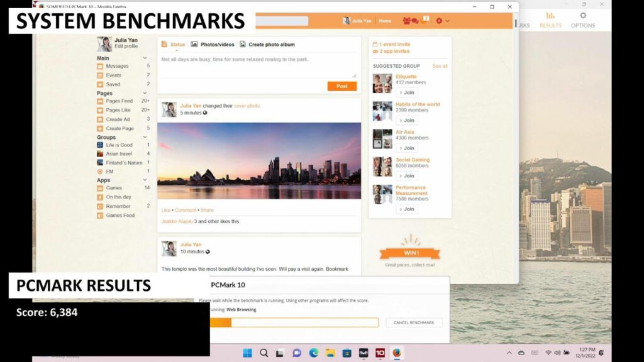Open chat messages icon in orange header
Viewport: 644px width, 362px height.
415,21
